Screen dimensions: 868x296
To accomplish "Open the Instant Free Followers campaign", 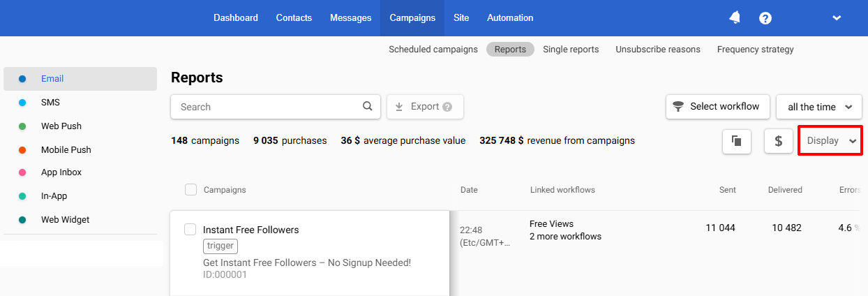I will click(250, 230).
